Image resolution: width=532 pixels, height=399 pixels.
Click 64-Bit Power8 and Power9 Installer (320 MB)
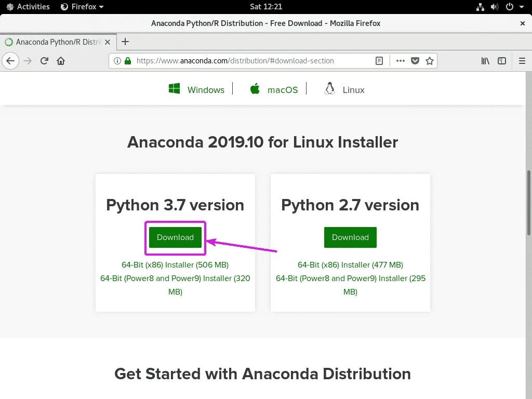coord(175,285)
